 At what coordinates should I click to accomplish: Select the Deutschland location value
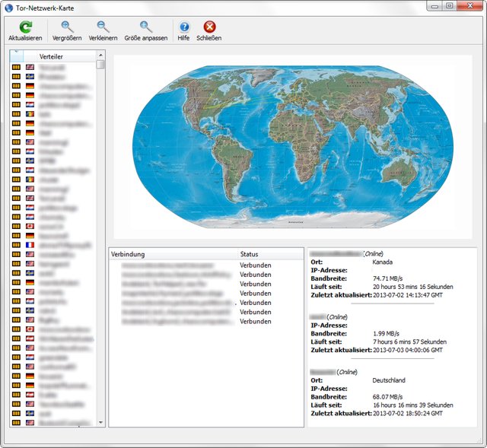point(389,380)
